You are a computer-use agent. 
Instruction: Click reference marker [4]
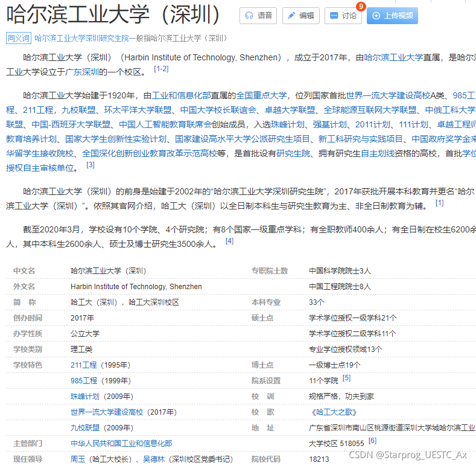click(229, 241)
